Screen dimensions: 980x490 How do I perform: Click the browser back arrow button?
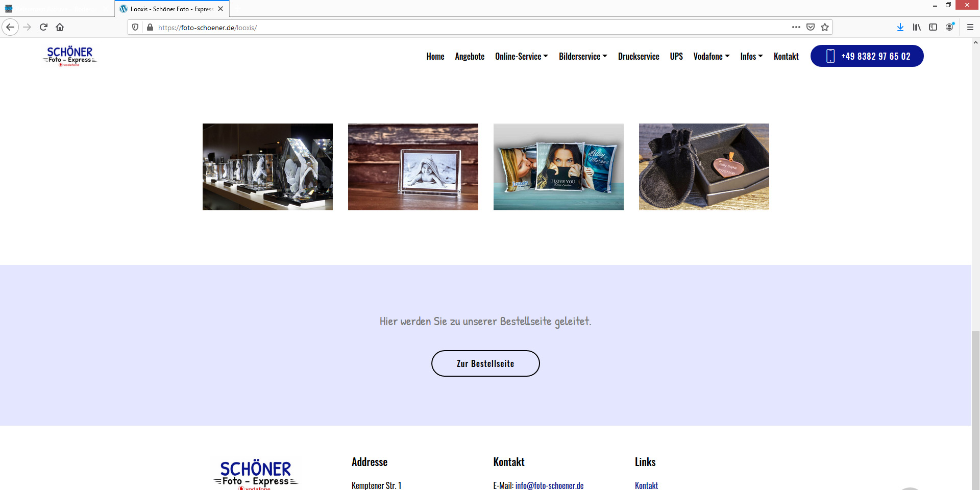click(x=10, y=27)
